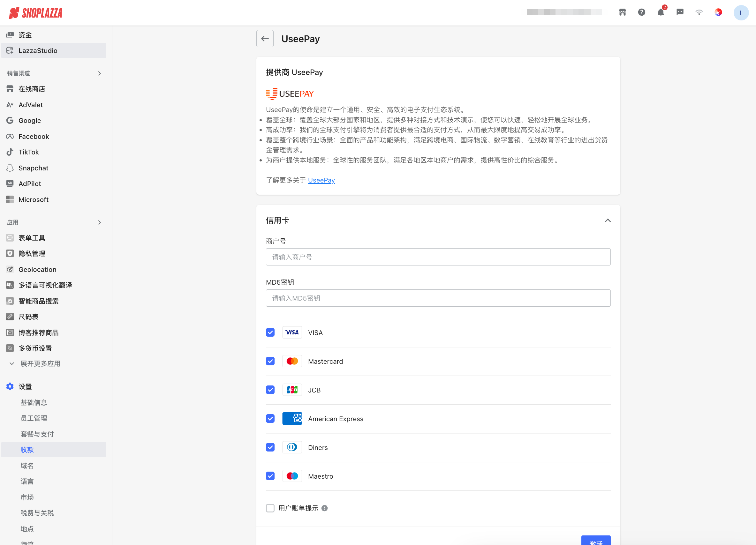Click the 设置 gear icon
Screen dimensions: 756x545
[x=10, y=386]
